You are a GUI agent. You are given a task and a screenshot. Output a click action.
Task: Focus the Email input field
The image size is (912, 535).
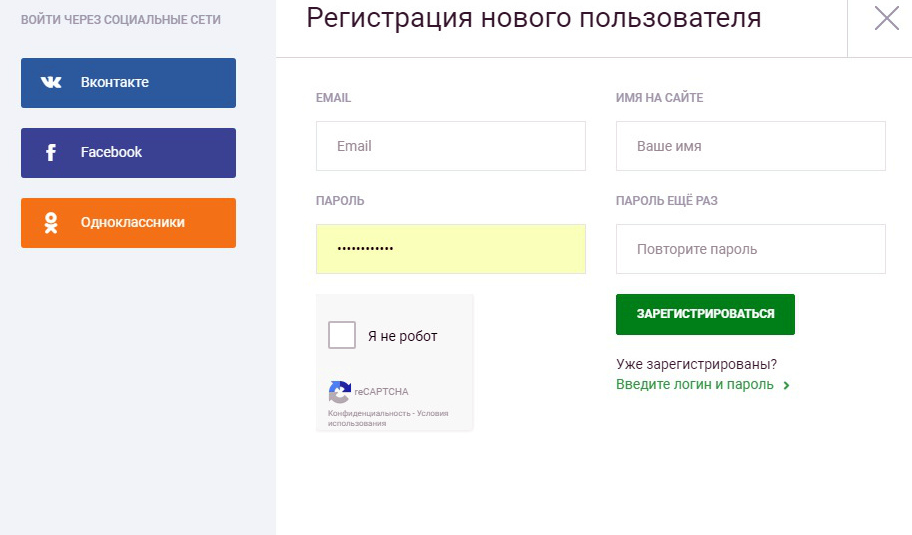click(450, 146)
